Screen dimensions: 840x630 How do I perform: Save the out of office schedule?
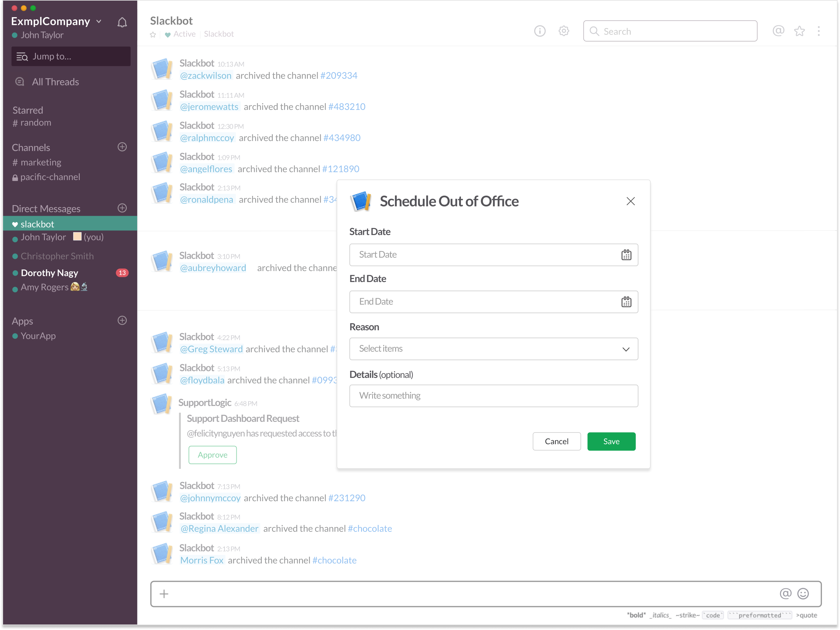pos(612,441)
